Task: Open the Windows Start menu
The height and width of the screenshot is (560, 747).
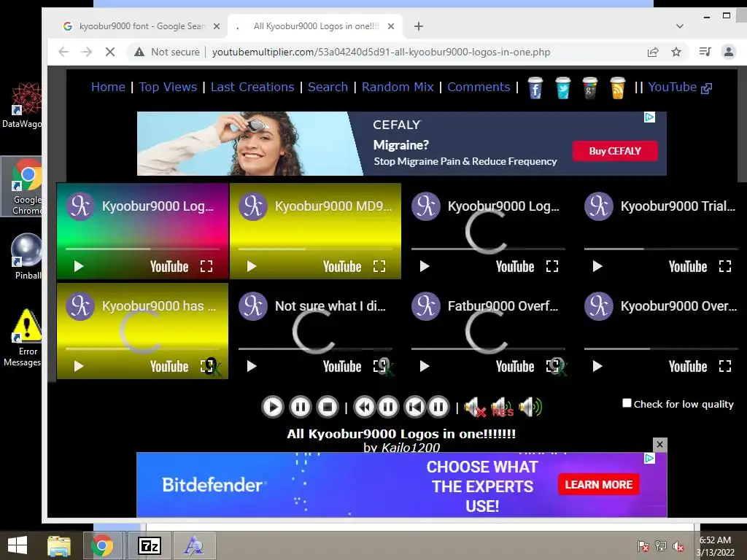Action: [18, 545]
